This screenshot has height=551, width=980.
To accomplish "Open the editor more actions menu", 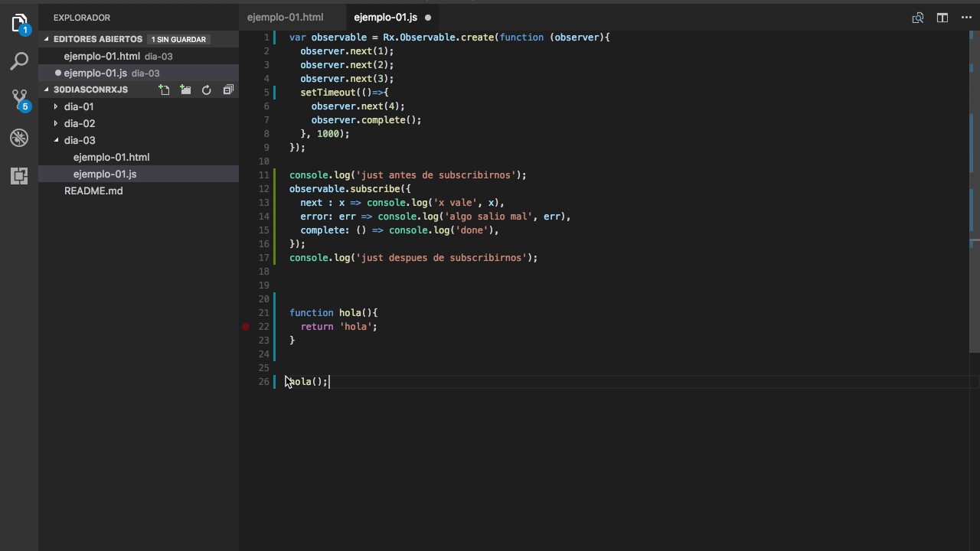I will click(966, 18).
